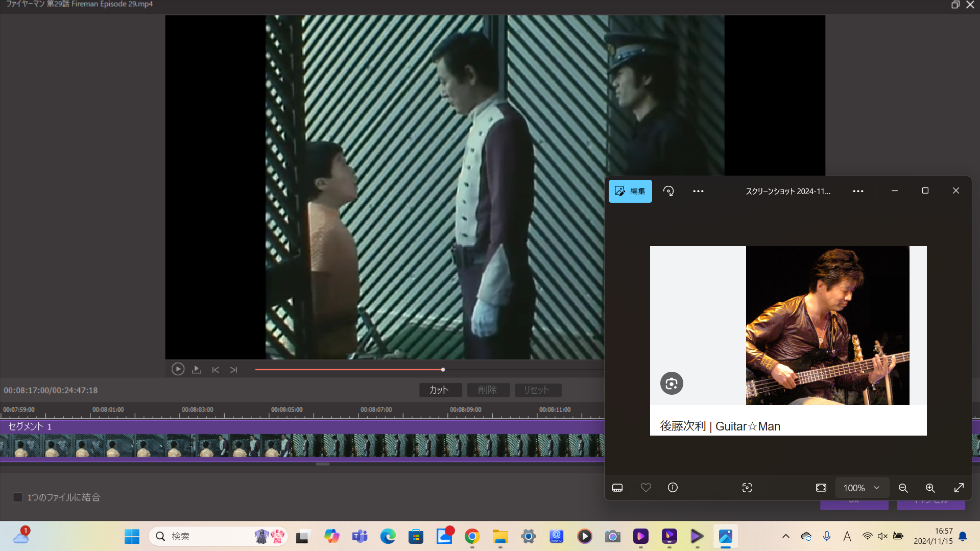Click the filmstrip thumbnails in timeline

pyautogui.click(x=302, y=446)
